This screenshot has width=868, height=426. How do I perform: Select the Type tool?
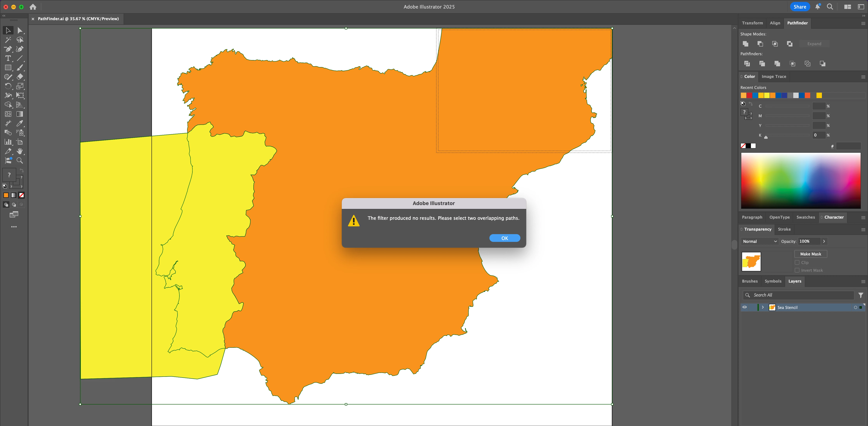[8, 58]
